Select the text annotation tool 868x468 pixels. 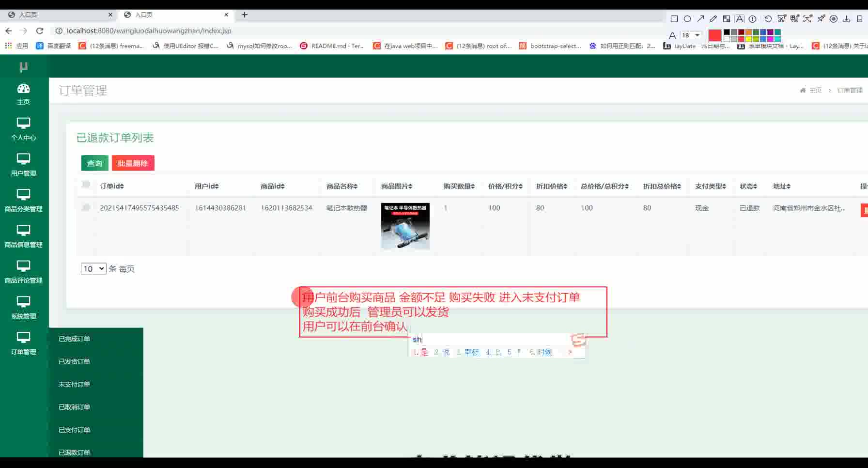(740, 19)
